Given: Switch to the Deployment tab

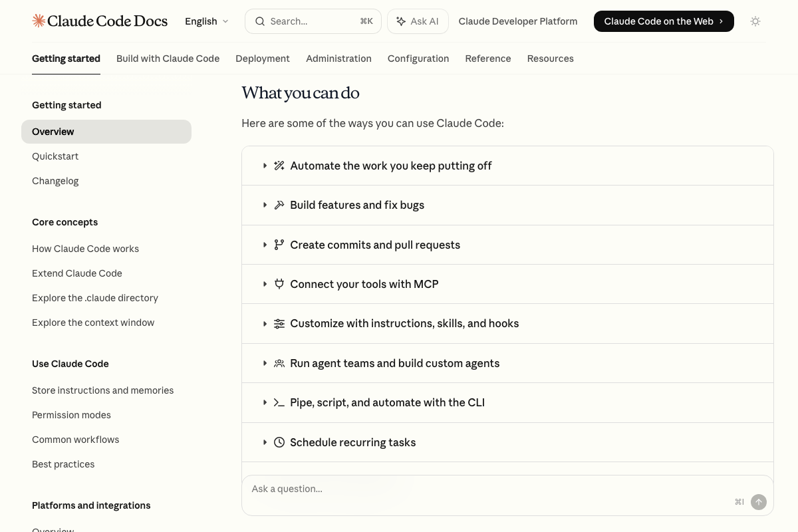Looking at the screenshot, I should [263, 59].
